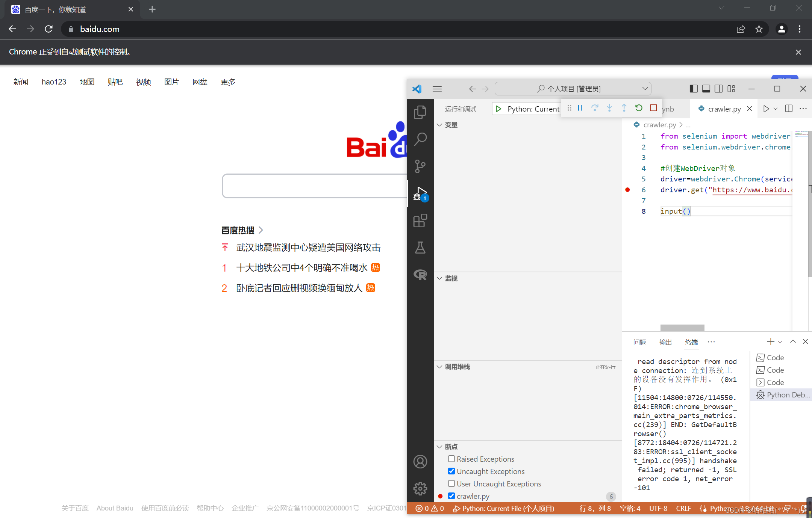The width and height of the screenshot is (812, 518).
Task: Open Extensions view icon
Action: (420, 220)
